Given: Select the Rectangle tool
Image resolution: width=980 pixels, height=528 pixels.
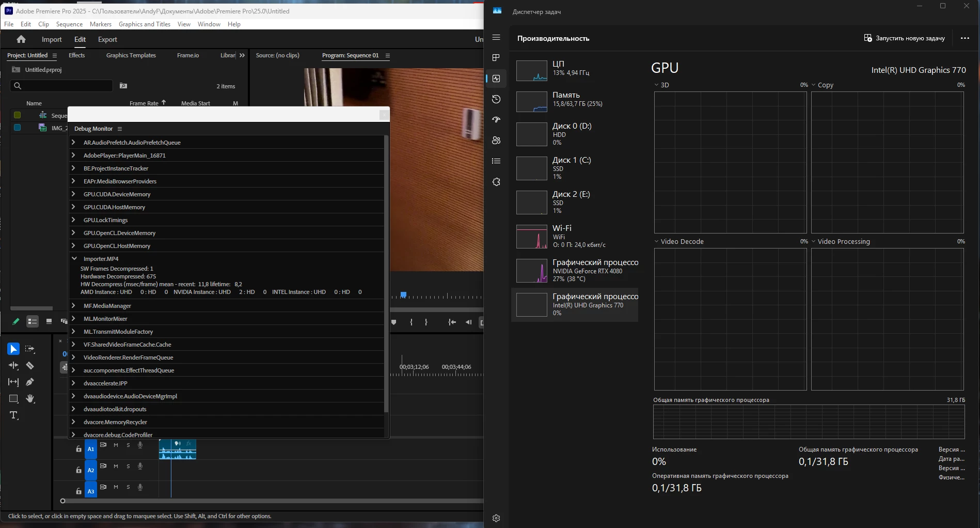Looking at the screenshot, I should coord(13,399).
